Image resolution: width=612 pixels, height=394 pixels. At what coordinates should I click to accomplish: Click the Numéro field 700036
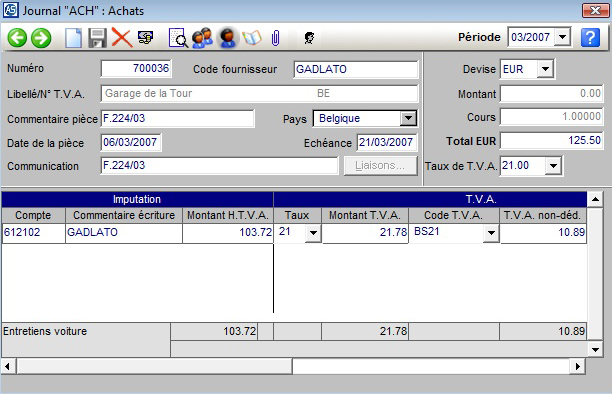pos(136,69)
